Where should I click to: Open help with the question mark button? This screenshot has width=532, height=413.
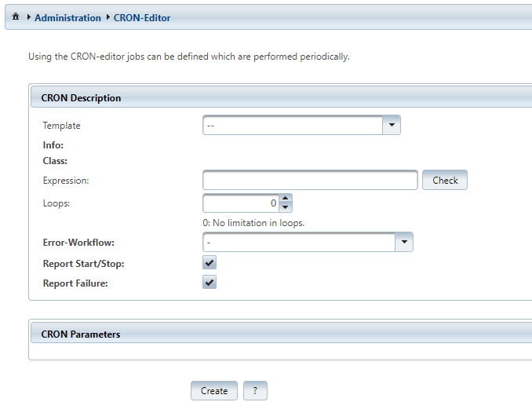click(x=255, y=390)
